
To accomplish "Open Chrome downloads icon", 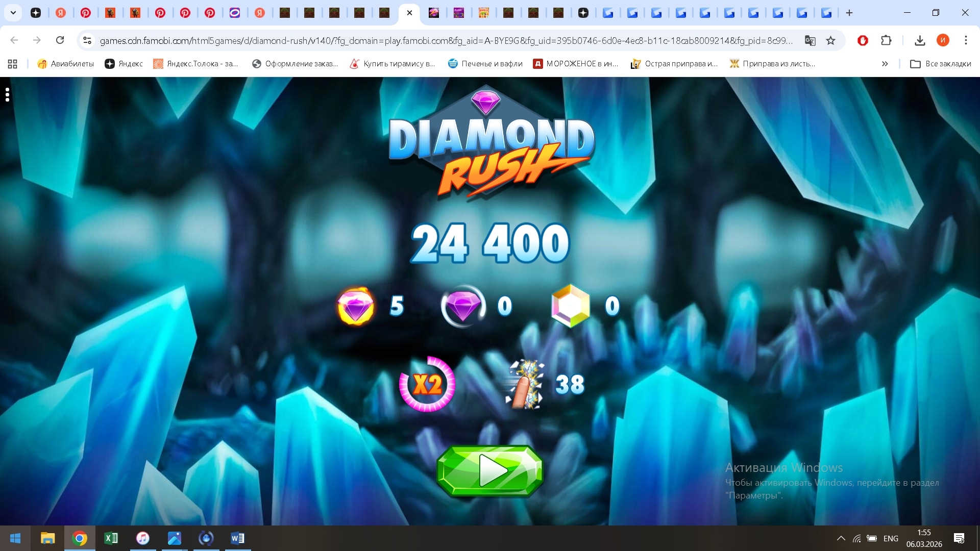I will [920, 40].
